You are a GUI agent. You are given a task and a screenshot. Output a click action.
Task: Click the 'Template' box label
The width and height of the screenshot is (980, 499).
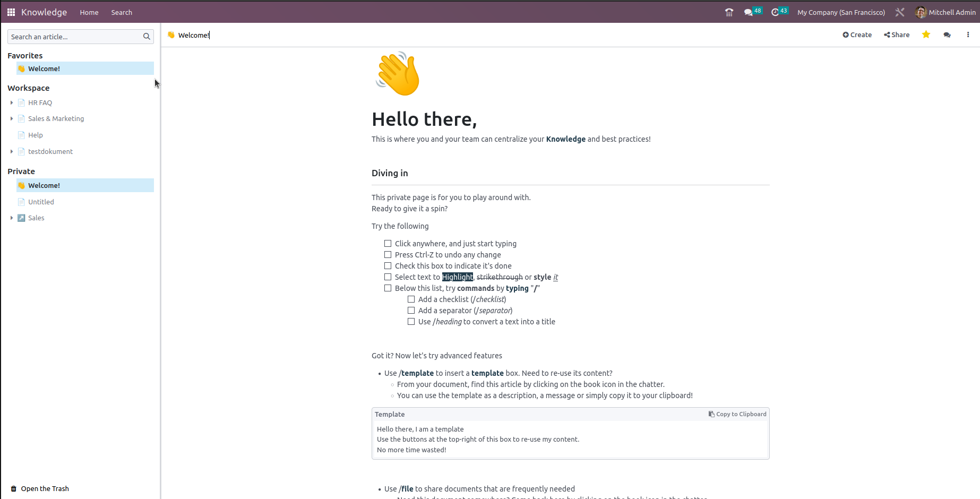pyautogui.click(x=390, y=414)
